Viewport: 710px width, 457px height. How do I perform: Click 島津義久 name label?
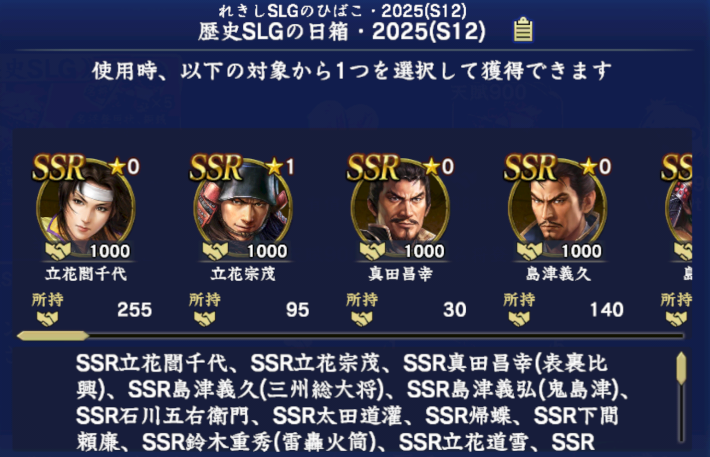tap(558, 274)
